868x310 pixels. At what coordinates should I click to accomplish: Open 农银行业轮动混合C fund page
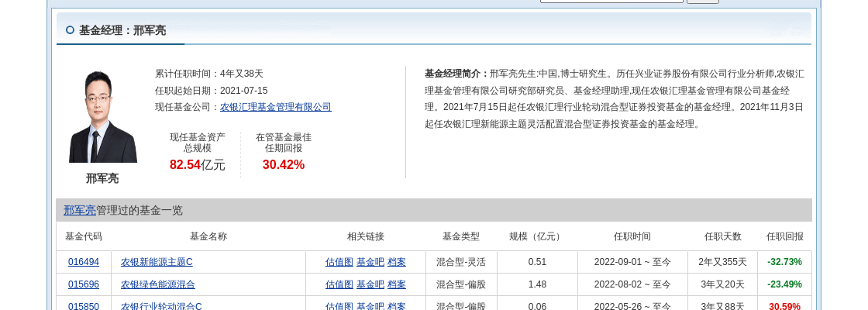(161, 306)
